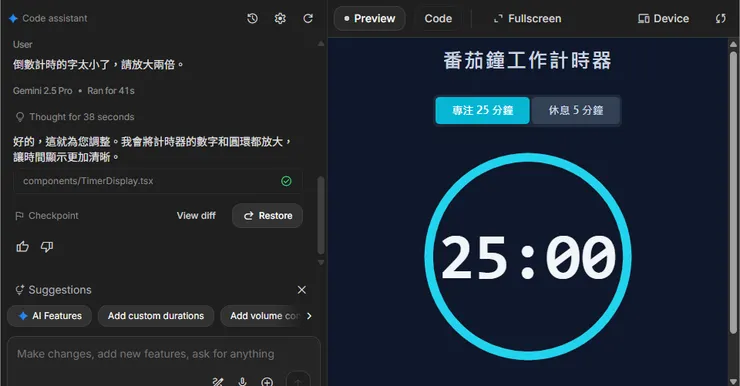
Task: Open the chat history clock icon
Action: (x=252, y=18)
